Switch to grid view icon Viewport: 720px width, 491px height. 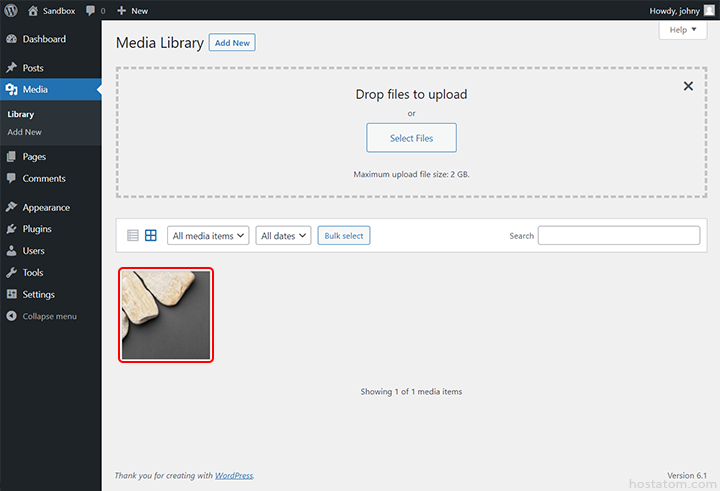coord(151,236)
